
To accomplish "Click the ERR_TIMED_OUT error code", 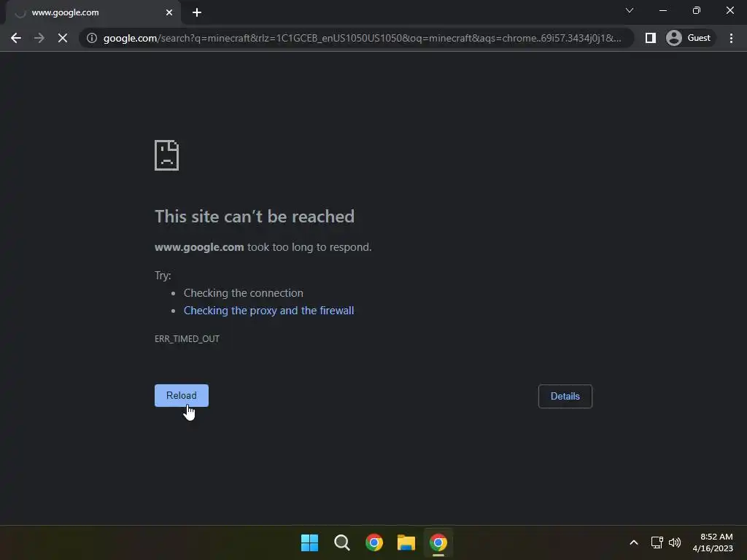I will coord(187,338).
